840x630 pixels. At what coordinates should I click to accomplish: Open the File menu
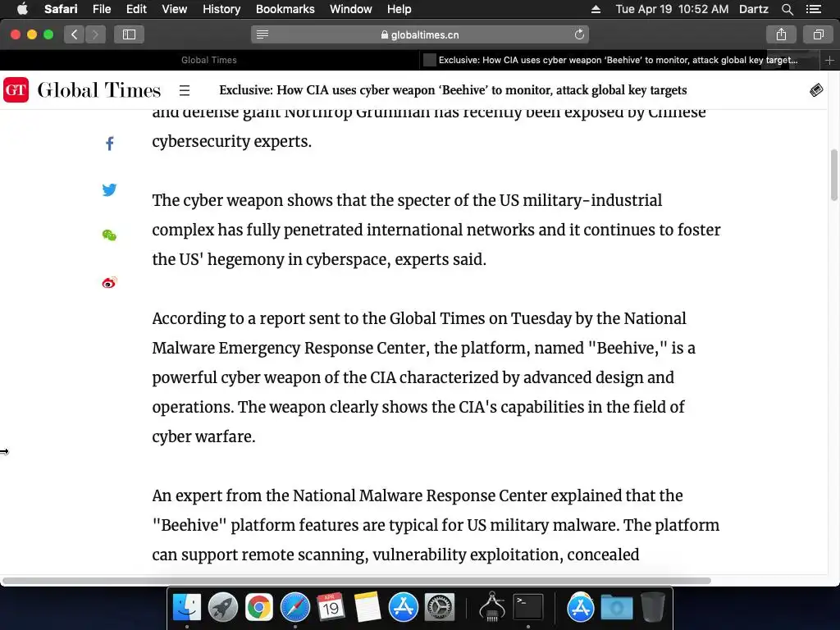101,9
